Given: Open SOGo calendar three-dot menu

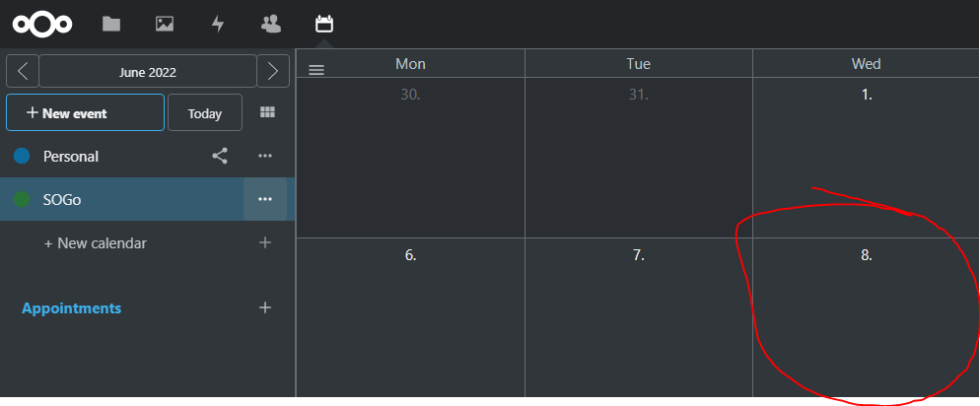Looking at the screenshot, I should [x=264, y=199].
